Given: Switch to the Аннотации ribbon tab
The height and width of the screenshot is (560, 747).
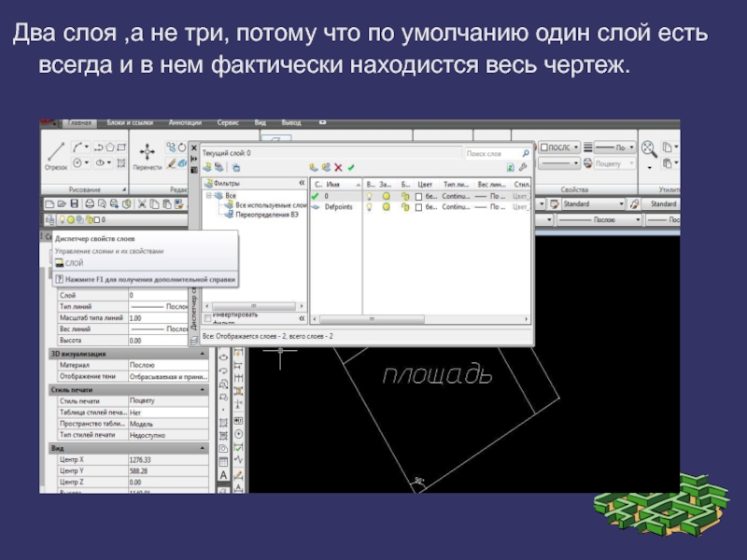Looking at the screenshot, I should point(185,123).
